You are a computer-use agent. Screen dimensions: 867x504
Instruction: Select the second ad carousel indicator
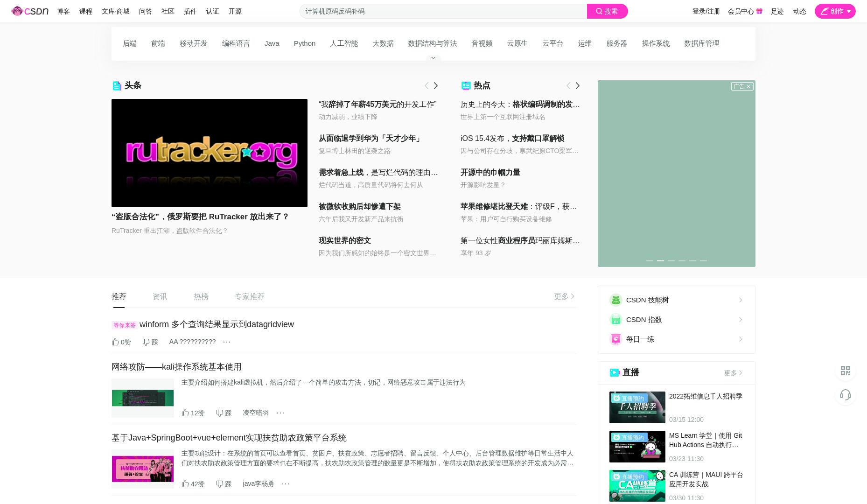coord(660,261)
